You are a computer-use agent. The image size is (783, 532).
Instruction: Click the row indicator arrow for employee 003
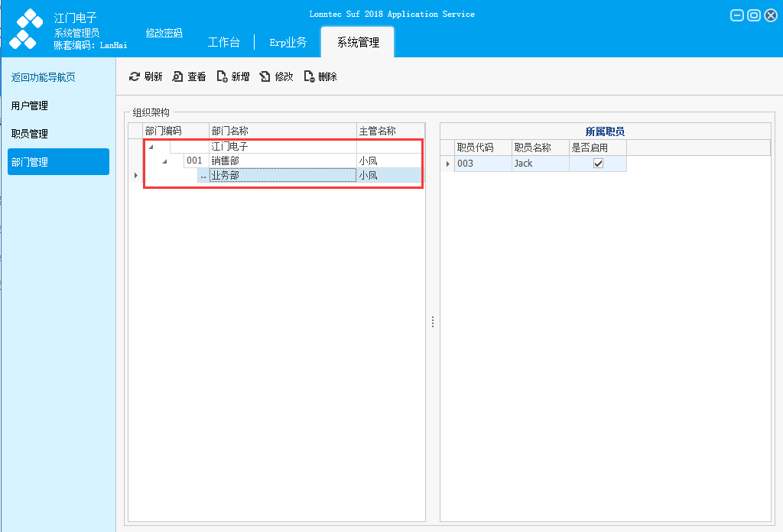(447, 164)
